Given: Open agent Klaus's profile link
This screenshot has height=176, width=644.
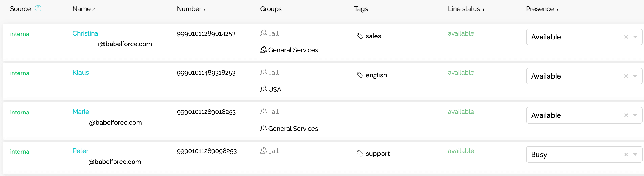Looking at the screenshot, I should 81,73.
